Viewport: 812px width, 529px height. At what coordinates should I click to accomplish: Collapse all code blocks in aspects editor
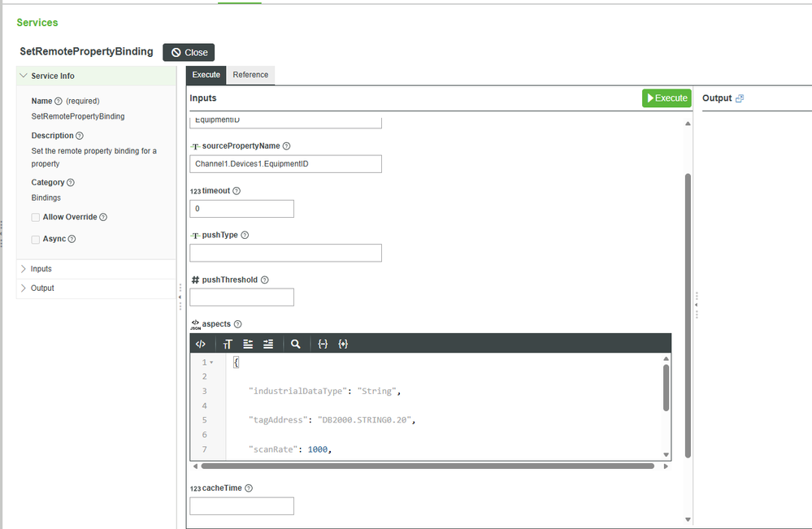[323, 344]
